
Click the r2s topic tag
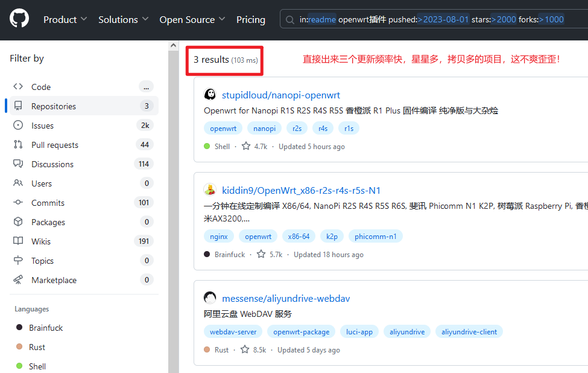(297, 129)
